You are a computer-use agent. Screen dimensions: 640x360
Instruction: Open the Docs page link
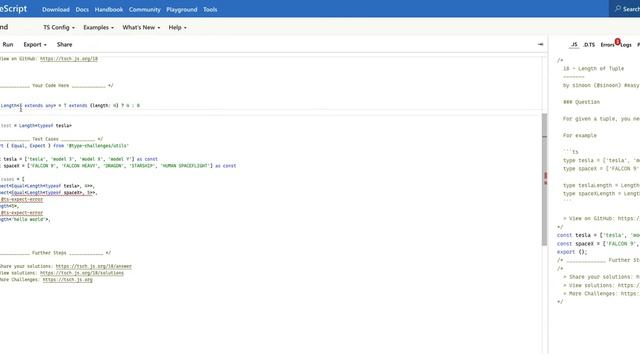(x=82, y=9)
